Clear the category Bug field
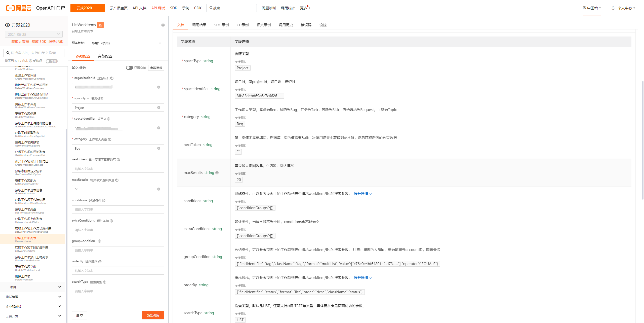Screen dimensions: 644x323 click(159, 148)
